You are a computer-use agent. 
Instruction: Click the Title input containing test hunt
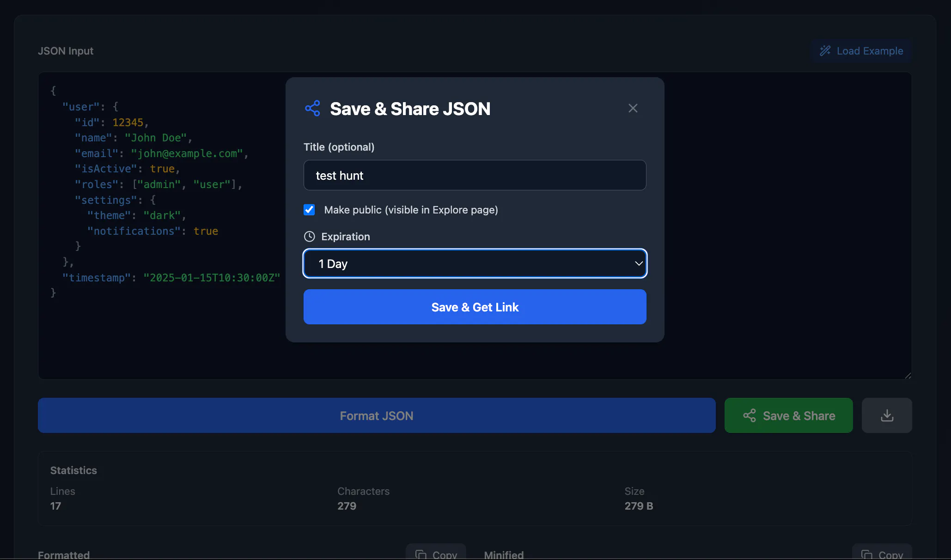tap(475, 175)
